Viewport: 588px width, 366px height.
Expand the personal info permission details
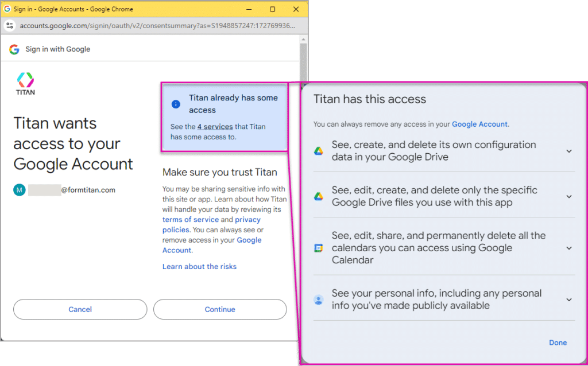[569, 299]
